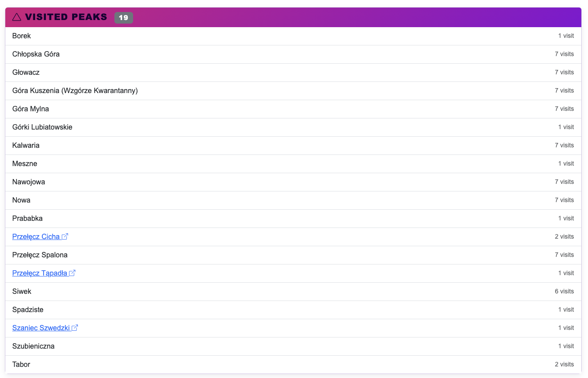The height and width of the screenshot is (378, 588).
Task: Click the Nowa peak name
Action: pyautogui.click(x=21, y=200)
